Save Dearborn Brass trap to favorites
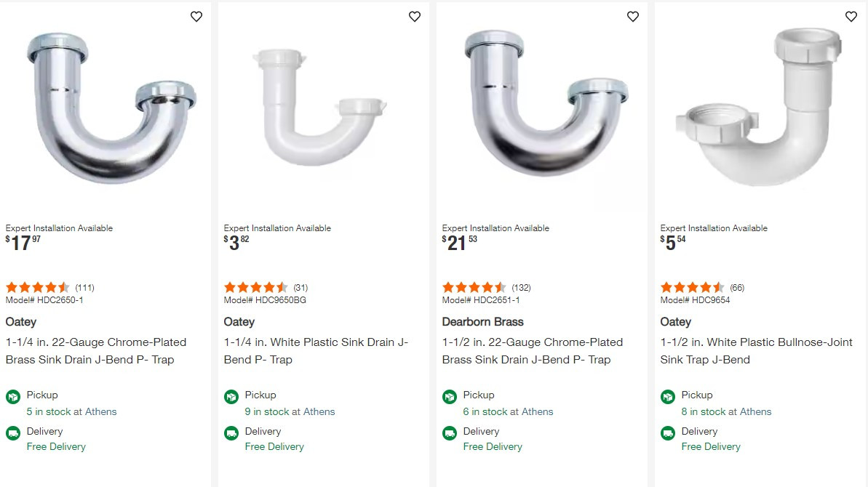 (633, 17)
